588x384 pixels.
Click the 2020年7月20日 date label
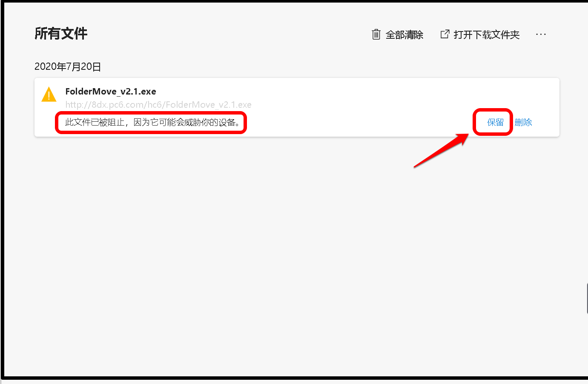coord(68,67)
